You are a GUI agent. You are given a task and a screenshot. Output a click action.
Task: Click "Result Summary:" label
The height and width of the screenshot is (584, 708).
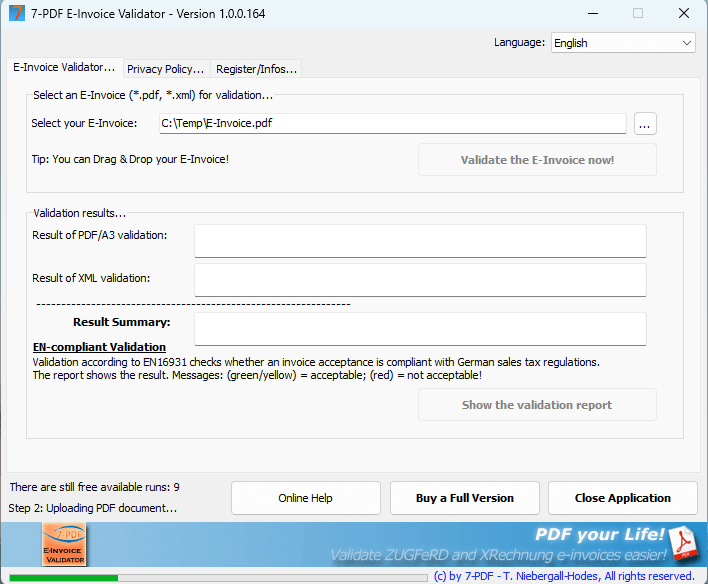coord(121,322)
